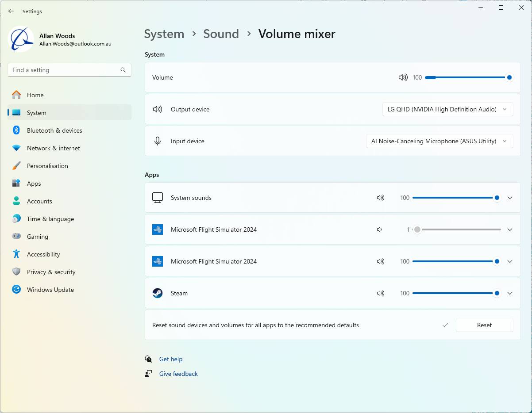Mute System sounds with its speaker icon

381,198
